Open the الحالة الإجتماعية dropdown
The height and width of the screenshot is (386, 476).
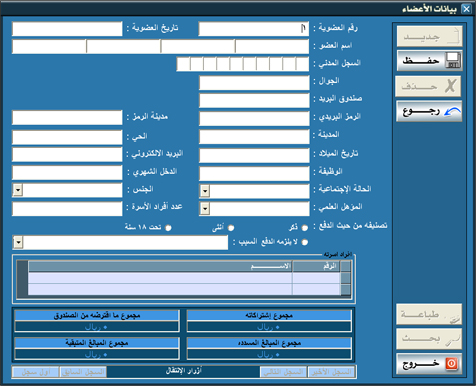[205, 191]
